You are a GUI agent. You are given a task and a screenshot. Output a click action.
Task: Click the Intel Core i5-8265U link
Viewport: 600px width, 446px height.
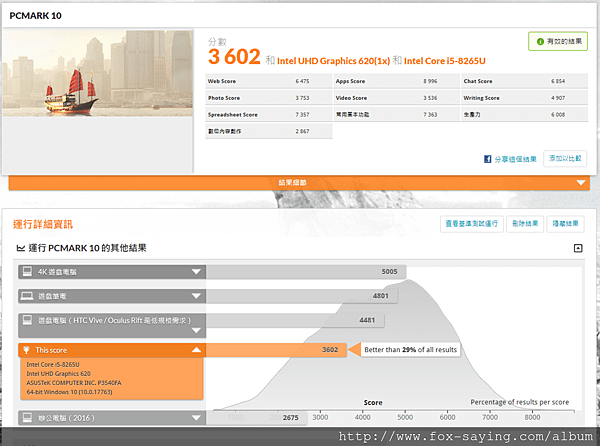[x=445, y=61]
